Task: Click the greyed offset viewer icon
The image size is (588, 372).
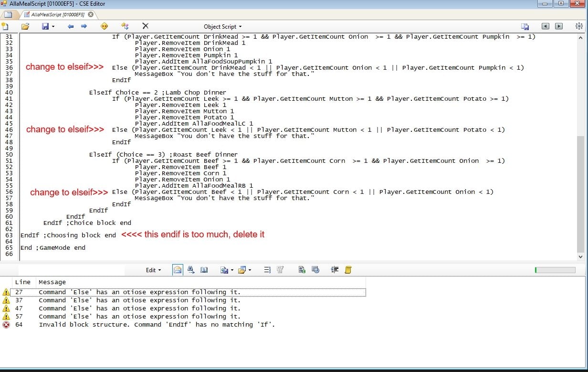Action: click(280, 270)
